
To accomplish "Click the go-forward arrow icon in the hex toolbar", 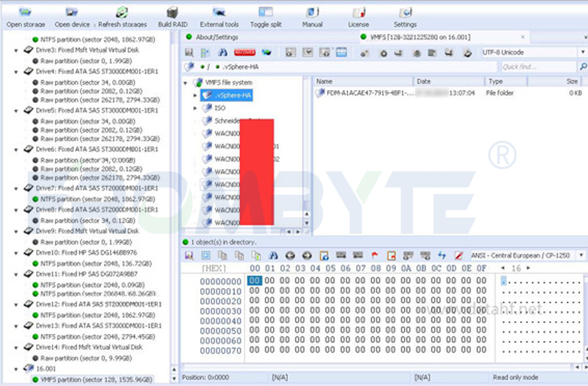I will click(x=307, y=255).
